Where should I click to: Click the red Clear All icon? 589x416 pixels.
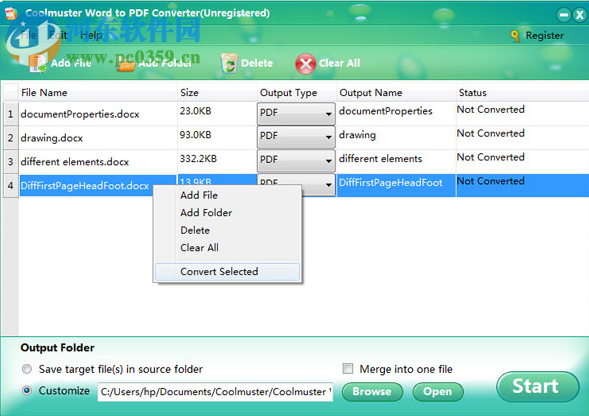click(305, 64)
